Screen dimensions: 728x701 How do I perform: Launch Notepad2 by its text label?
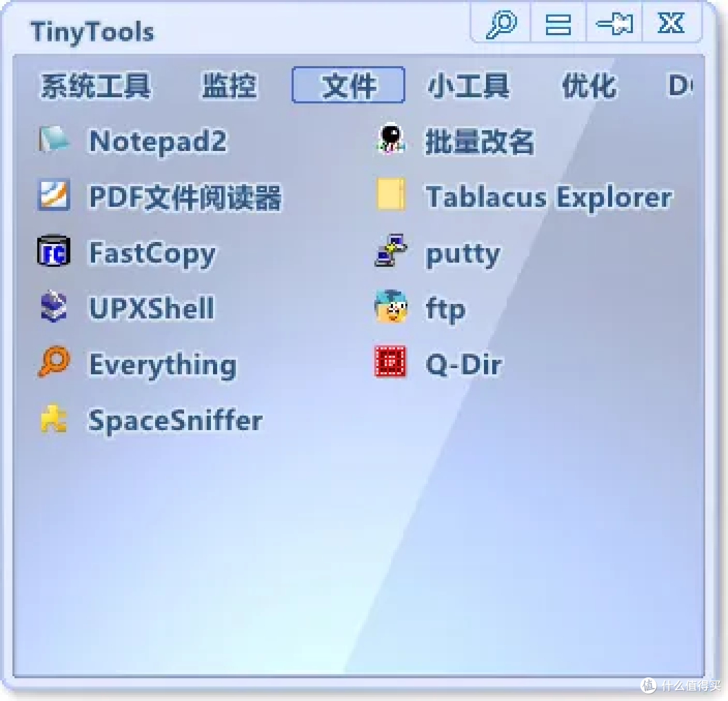coord(158,142)
